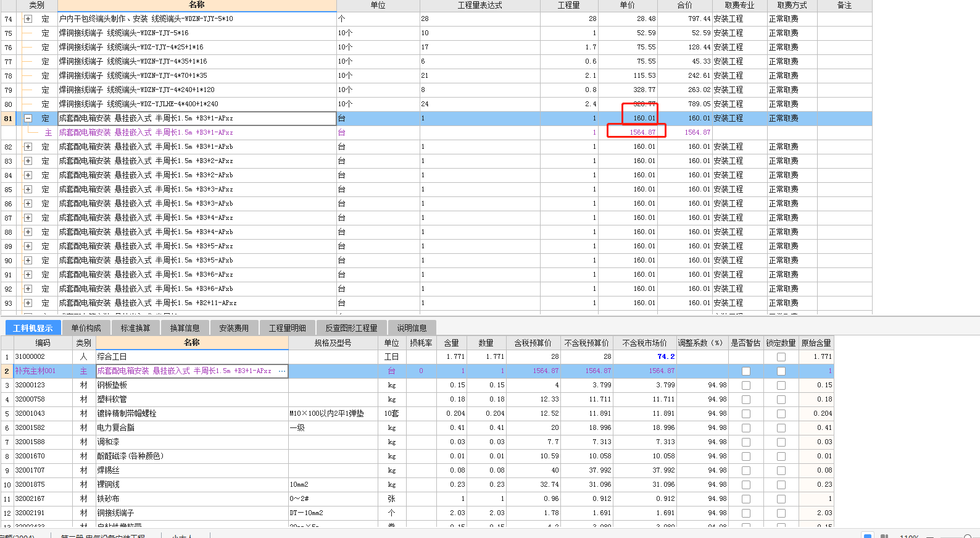Open the 换算信息 tab
980x538 pixels.
click(x=185, y=328)
